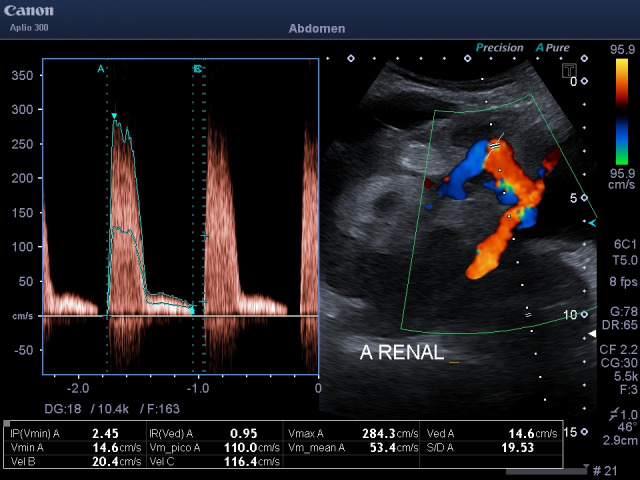Image resolution: width=640 pixels, height=480 pixels.
Task: Click the Canon logo
Action: pos(31,11)
